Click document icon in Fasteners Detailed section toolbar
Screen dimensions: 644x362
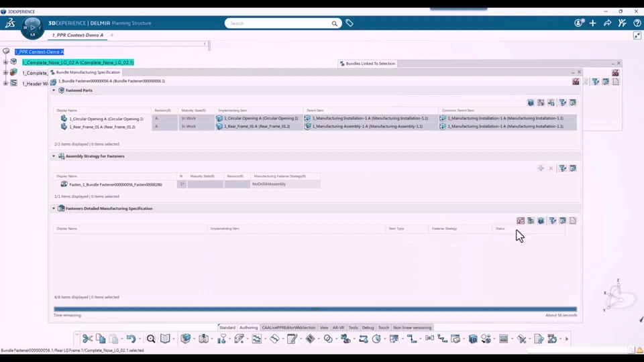click(573, 221)
